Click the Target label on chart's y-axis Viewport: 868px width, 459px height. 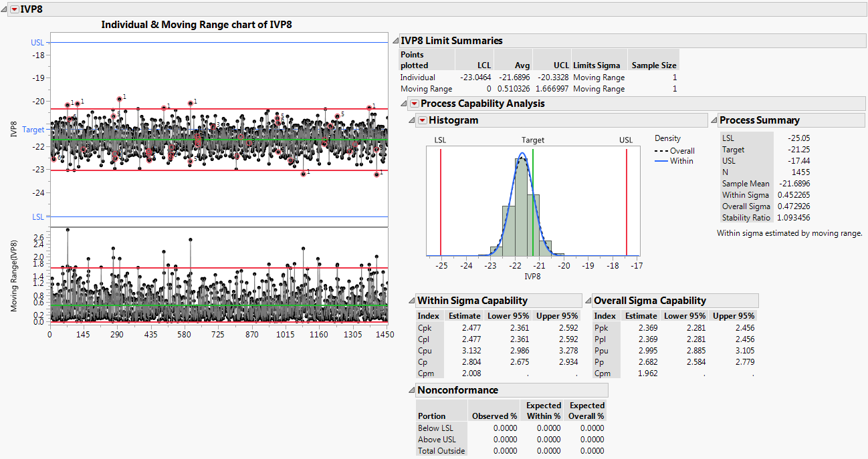pyautogui.click(x=33, y=130)
